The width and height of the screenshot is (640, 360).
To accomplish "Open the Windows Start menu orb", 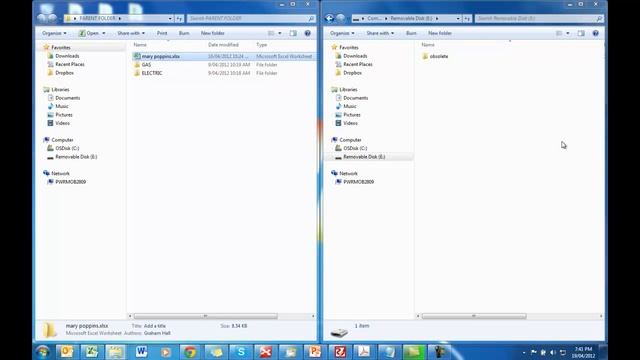I will click(x=42, y=351).
